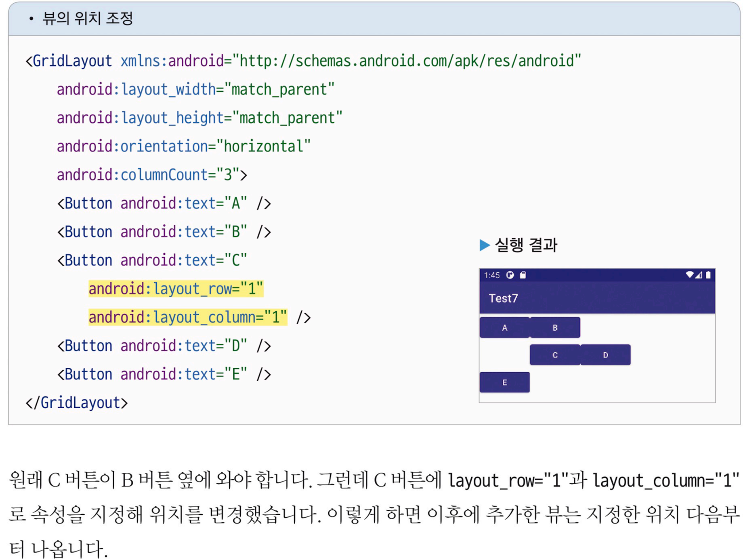Click button B in Test7 app preview

(555, 327)
